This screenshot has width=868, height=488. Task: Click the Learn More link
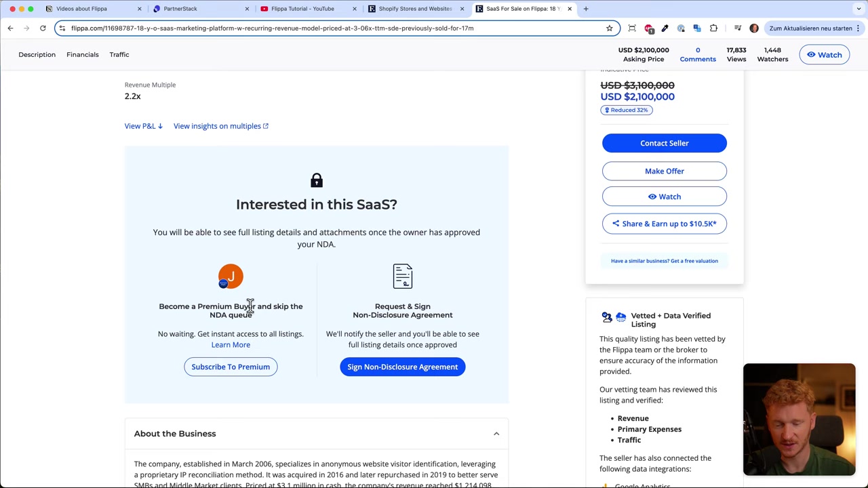click(231, 345)
